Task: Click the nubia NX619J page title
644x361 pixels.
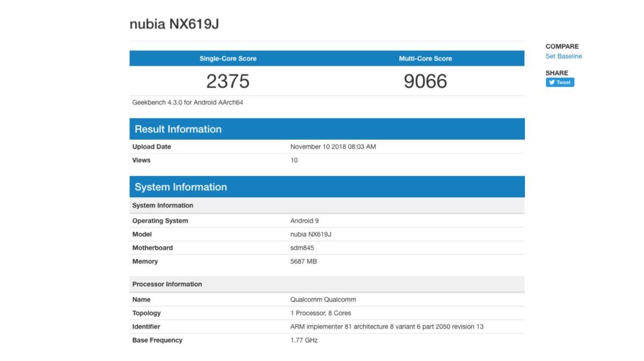Action: point(174,24)
